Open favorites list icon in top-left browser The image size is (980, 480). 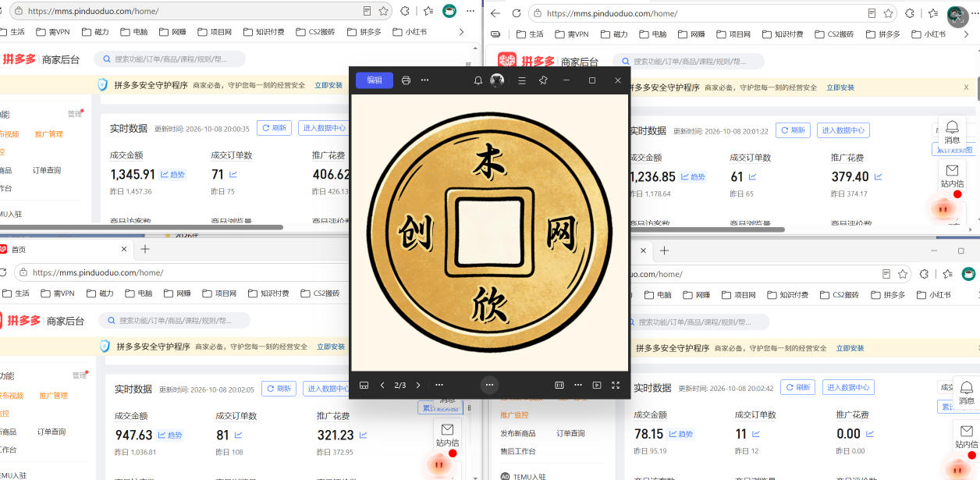coord(428,11)
